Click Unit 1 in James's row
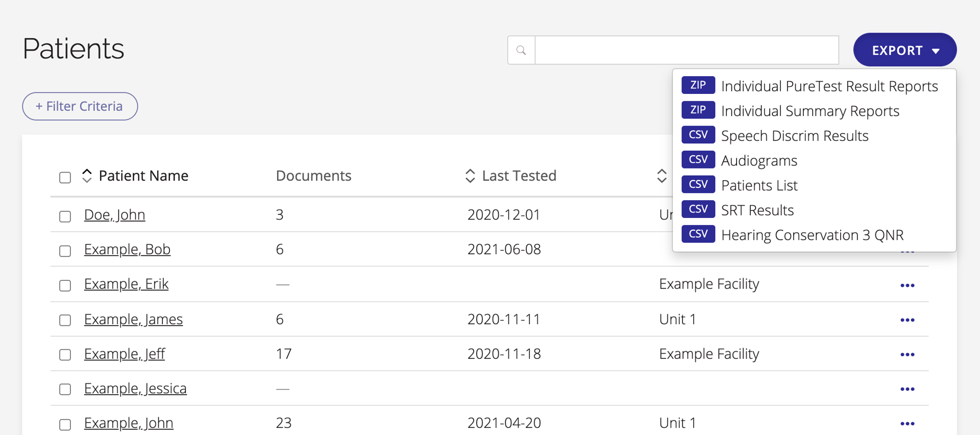 coord(677,319)
